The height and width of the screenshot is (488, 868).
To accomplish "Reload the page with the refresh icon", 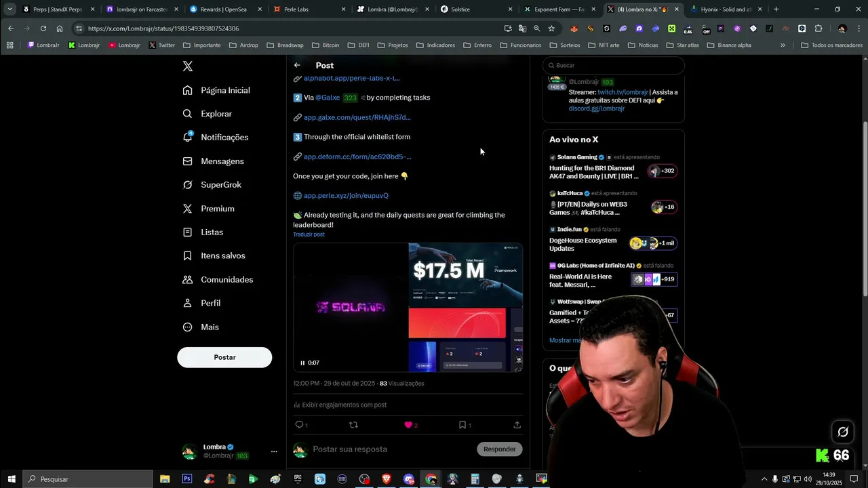I will [x=43, y=28].
